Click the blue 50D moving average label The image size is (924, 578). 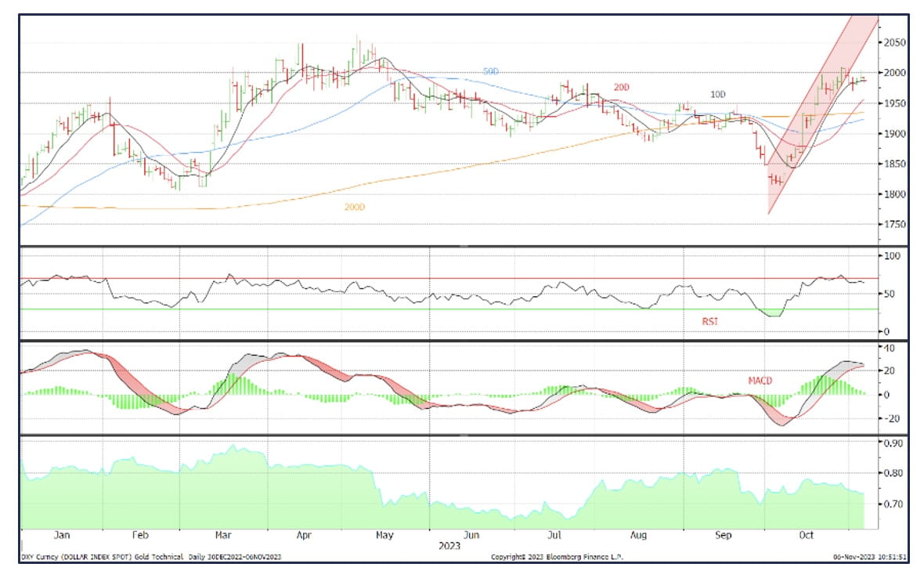point(490,71)
